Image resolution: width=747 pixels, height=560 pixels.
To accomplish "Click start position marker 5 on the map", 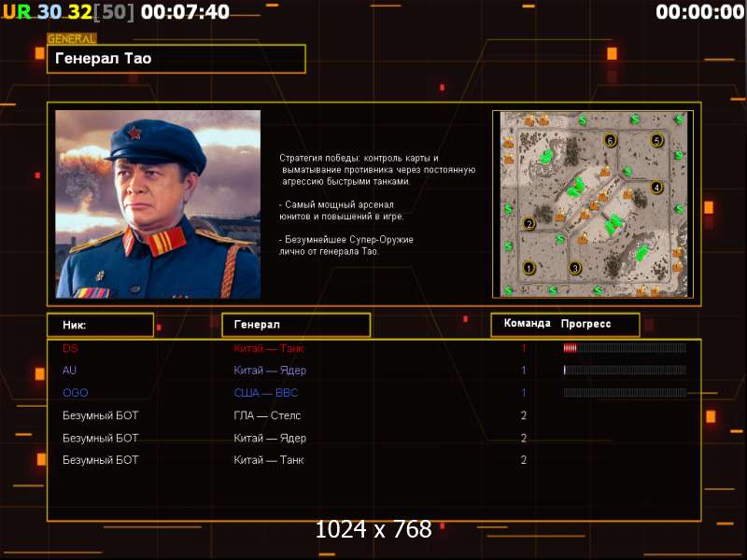I will click(657, 140).
